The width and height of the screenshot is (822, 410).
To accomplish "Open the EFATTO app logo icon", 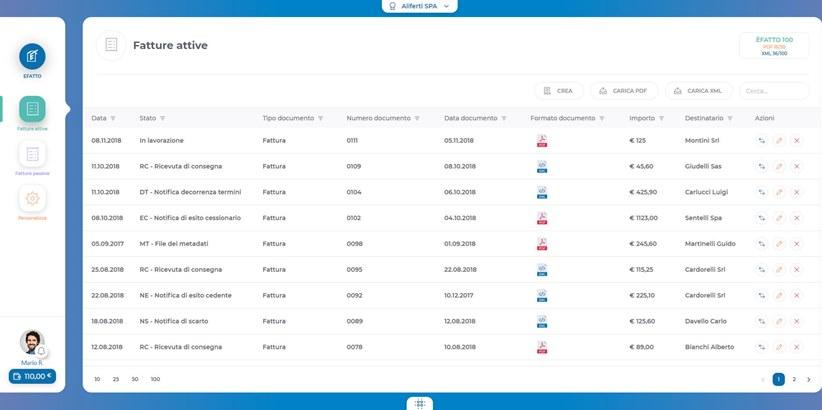I will click(32, 56).
